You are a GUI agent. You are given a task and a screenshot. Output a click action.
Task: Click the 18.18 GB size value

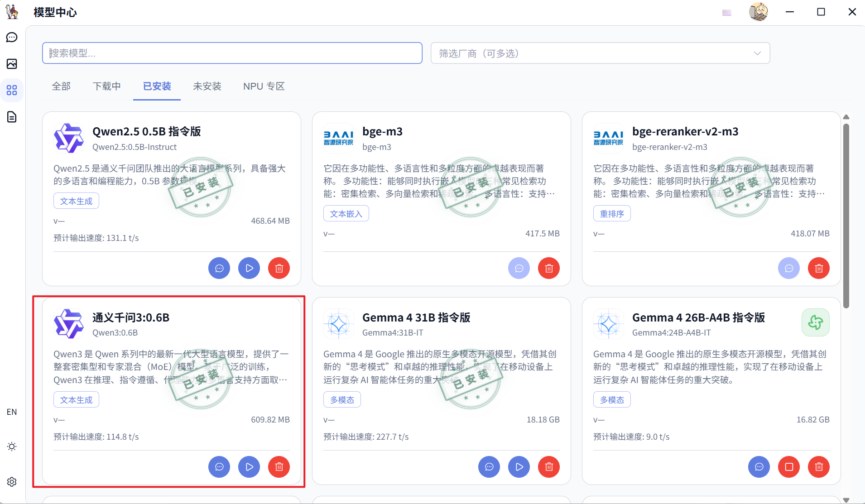click(543, 420)
